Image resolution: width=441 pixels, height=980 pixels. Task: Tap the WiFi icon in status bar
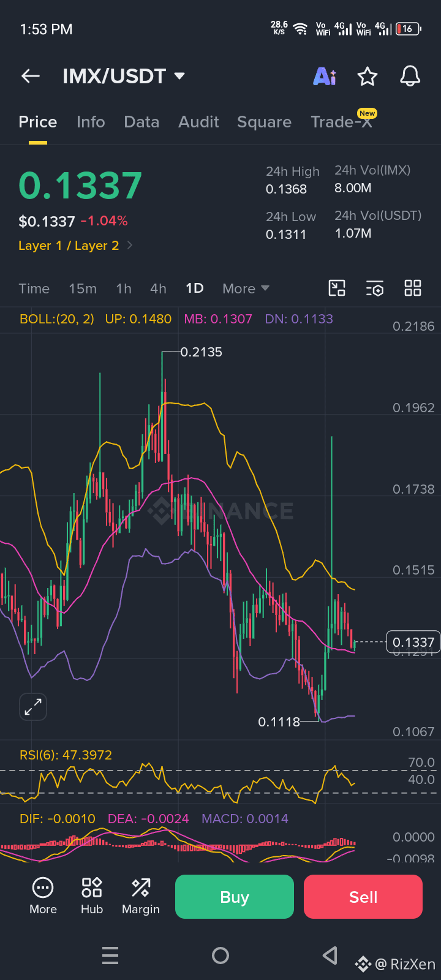point(300,29)
